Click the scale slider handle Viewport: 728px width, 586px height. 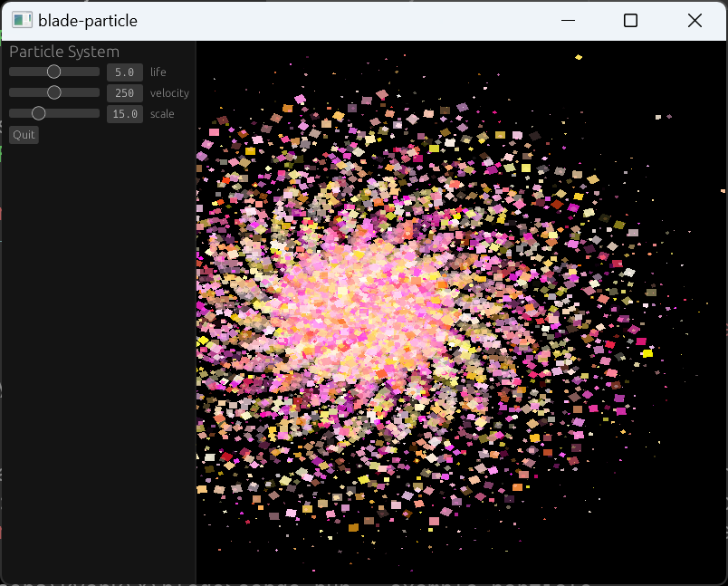(x=39, y=112)
